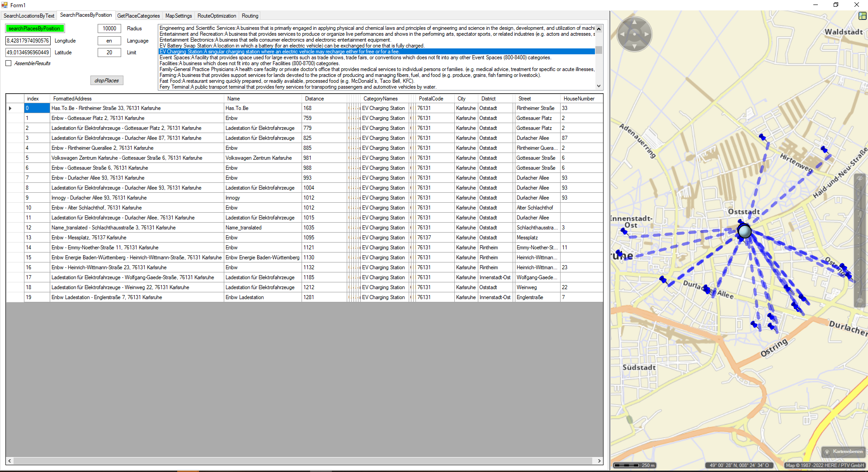Click the Radius input field
The height and width of the screenshot is (472, 868).
click(109, 29)
